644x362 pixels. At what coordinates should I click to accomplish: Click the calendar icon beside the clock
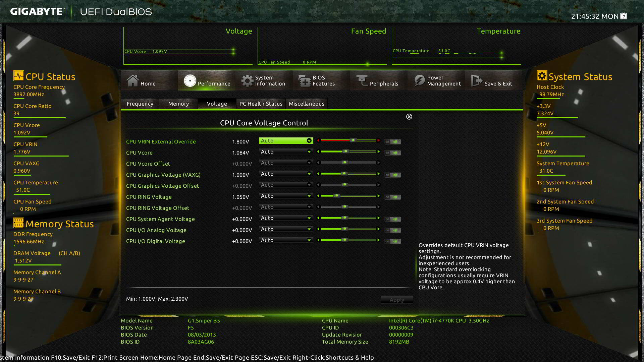pos(624,16)
